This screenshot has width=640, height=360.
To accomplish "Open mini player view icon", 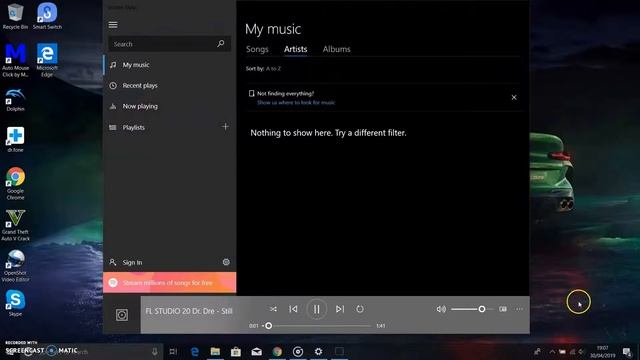I will 503,309.
